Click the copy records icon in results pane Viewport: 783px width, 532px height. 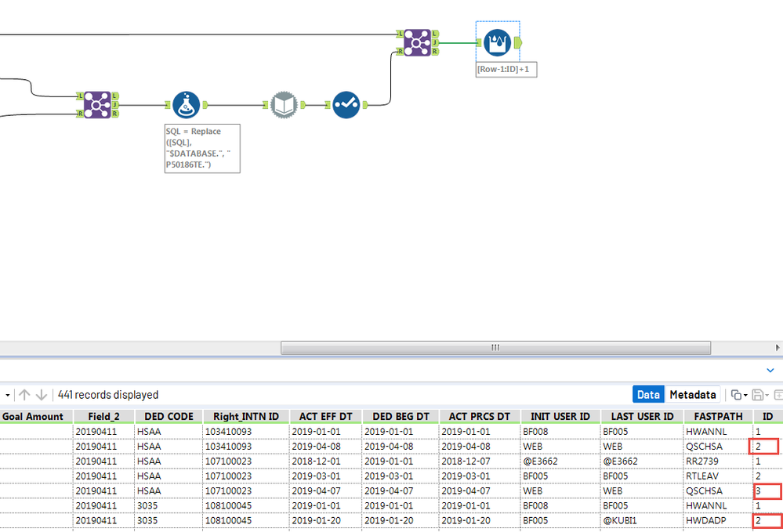pyautogui.click(x=737, y=395)
